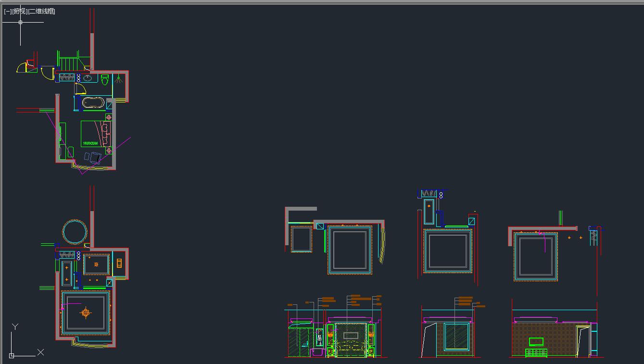Open the [-] viewport controls menu

coord(7,11)
